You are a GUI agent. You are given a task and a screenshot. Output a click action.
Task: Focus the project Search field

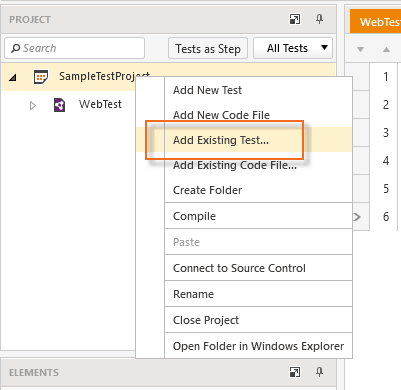point(74,48)
